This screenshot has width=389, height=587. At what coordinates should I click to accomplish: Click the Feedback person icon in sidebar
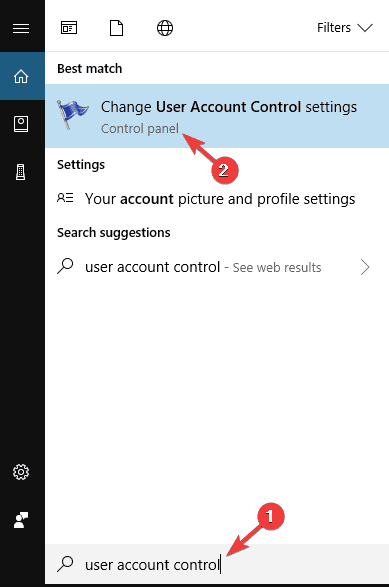pos(21,520)
